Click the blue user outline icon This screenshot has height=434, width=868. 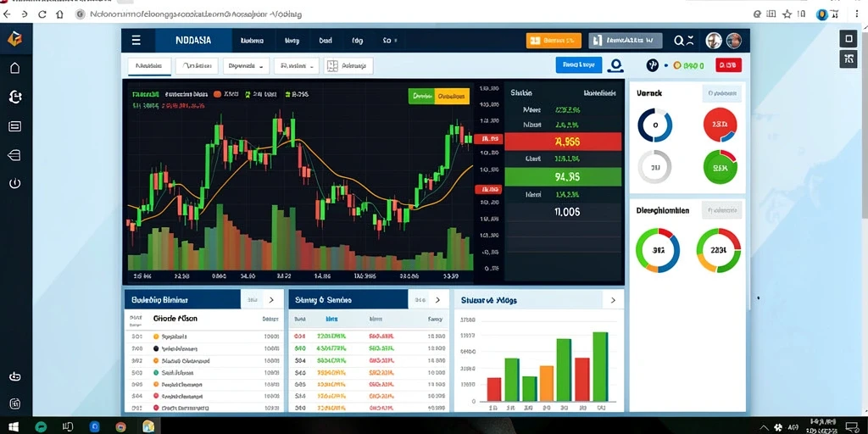point(615,66)
